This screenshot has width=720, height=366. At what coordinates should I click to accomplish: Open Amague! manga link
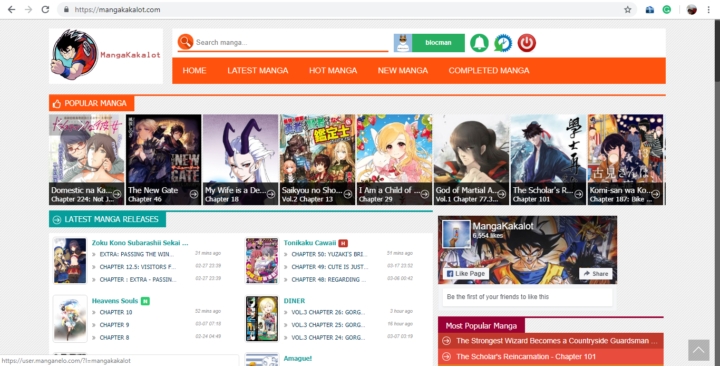point(298,358)
